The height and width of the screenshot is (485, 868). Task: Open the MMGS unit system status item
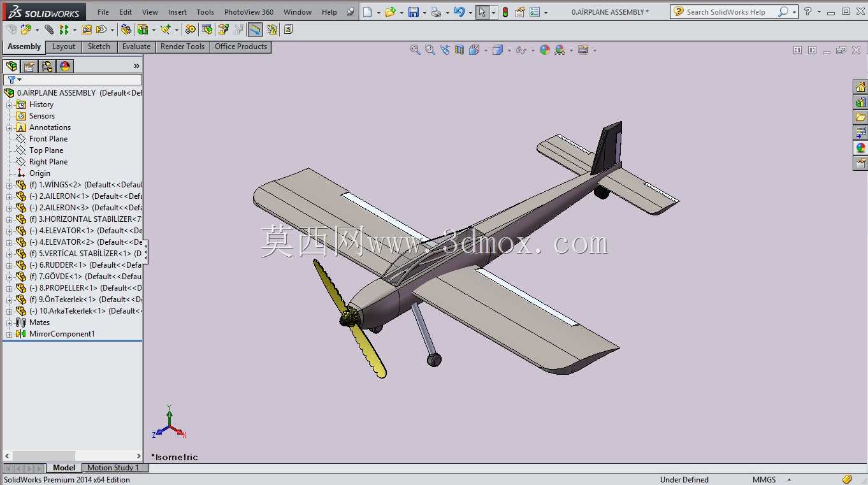[764, 479]
